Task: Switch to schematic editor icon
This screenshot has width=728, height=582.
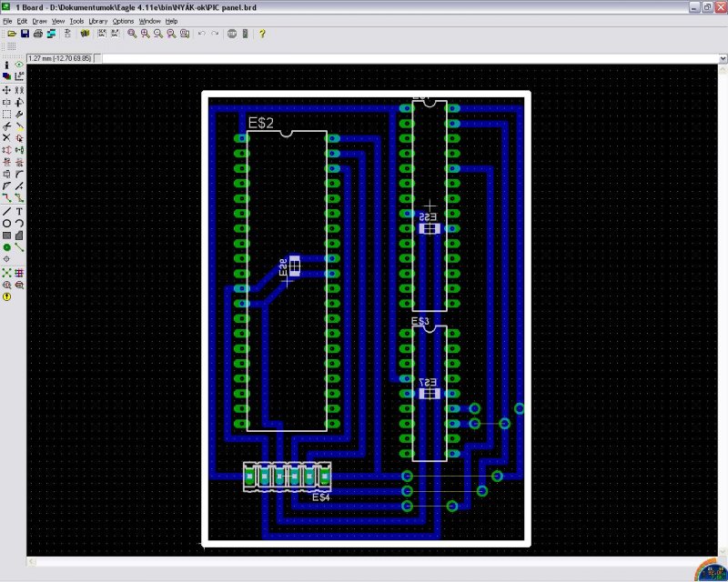Action: (67, 34)
